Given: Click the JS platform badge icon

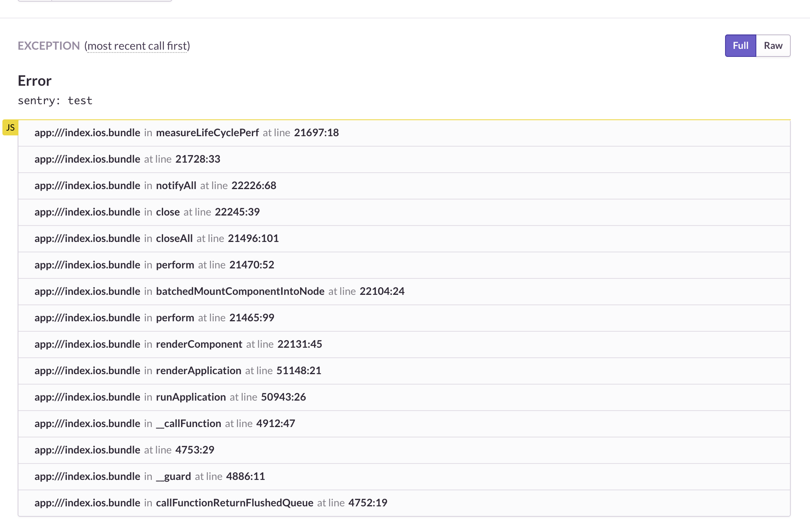Looking at the screenshot, I should point(11,127).
